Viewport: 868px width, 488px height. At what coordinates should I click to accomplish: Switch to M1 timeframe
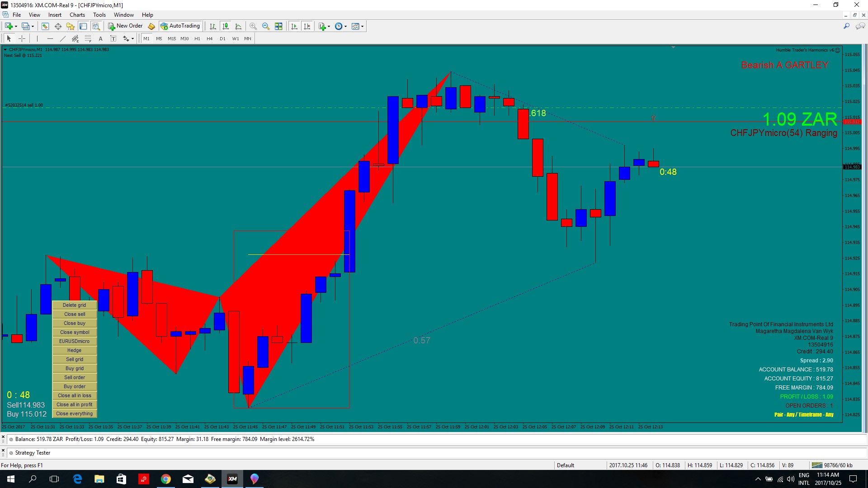pyautogui.click(x=146, y=38)
